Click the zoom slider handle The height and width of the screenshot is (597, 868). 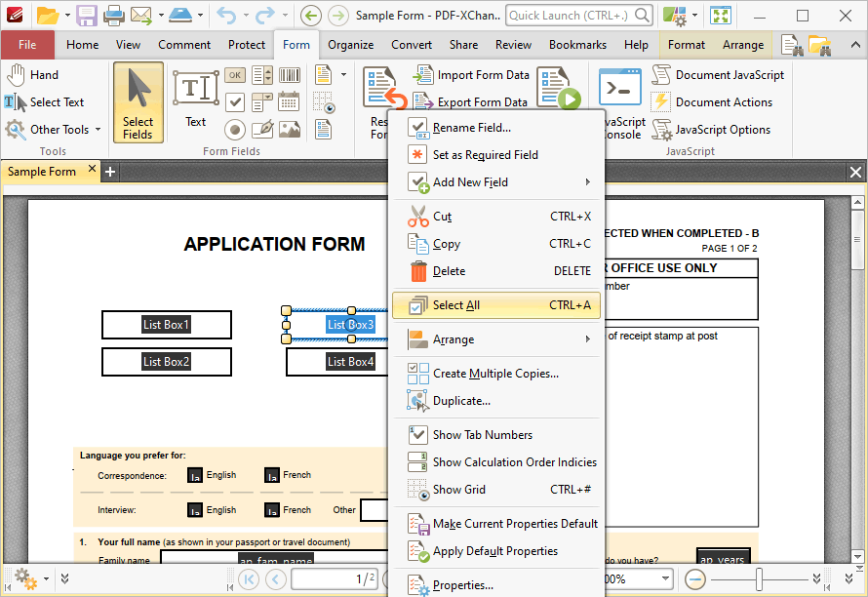tap(759, 579)
